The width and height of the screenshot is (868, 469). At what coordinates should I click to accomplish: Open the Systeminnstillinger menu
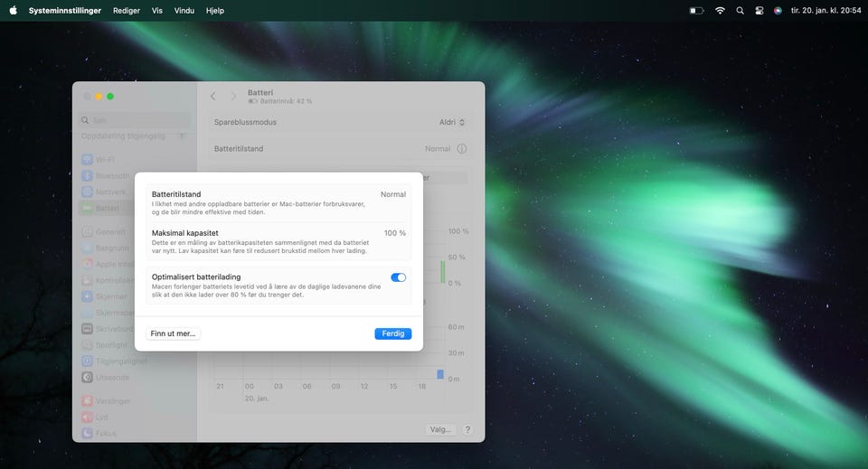(x=65, y=11)
